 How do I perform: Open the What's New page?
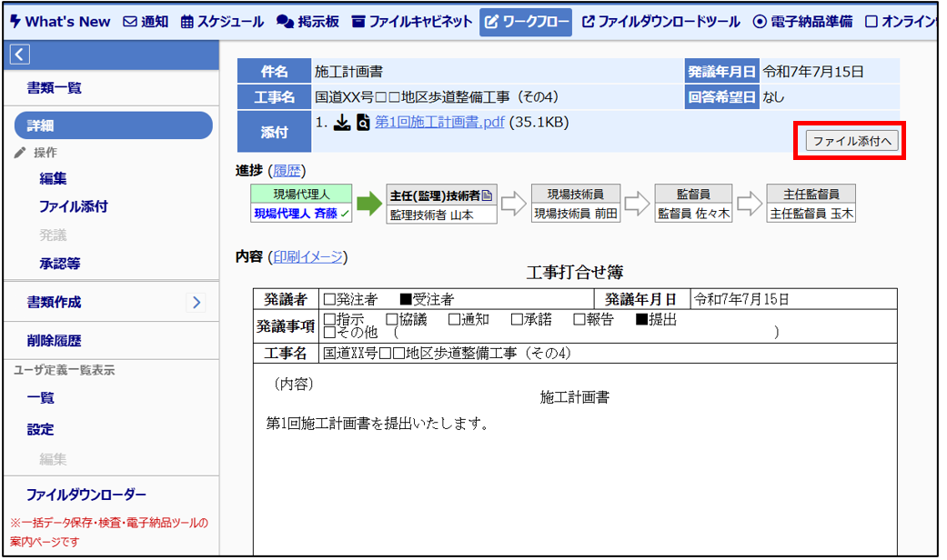(60, 21)
